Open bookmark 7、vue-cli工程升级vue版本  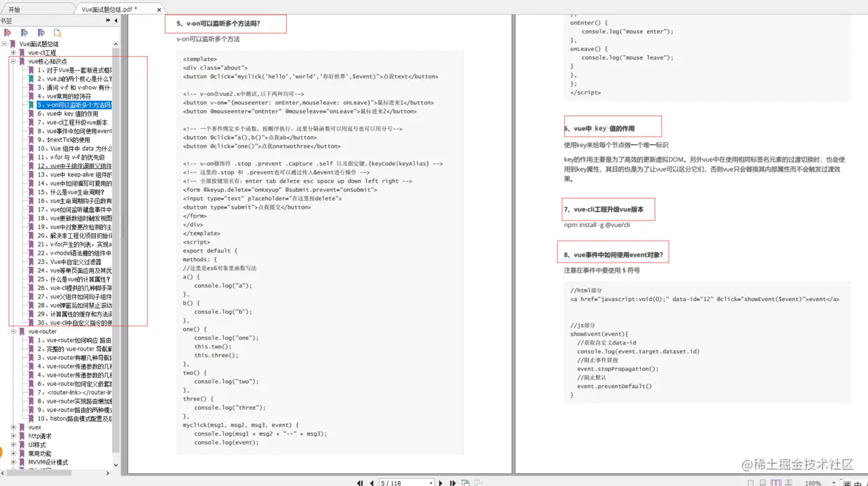pos(73,123)
